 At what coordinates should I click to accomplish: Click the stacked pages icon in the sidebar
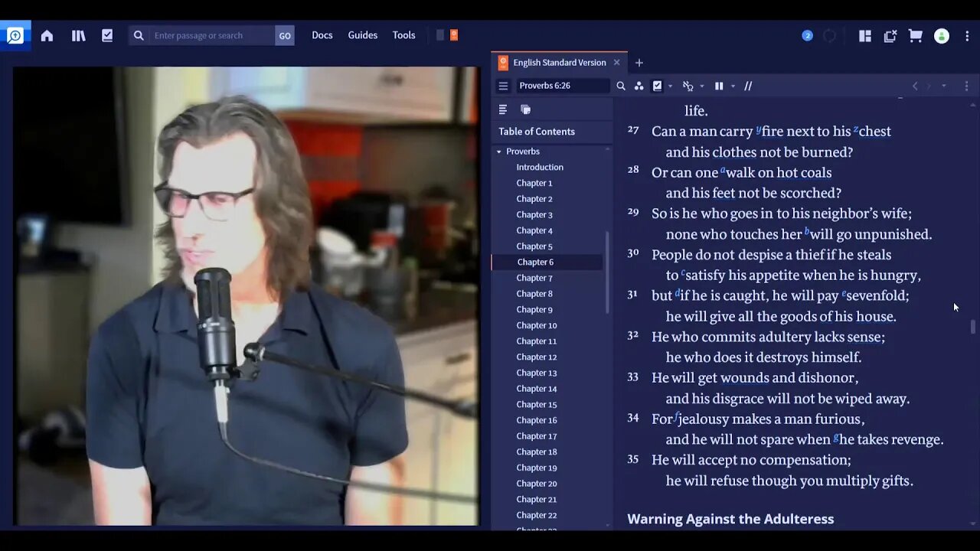pyautogui.click(x=525, y=109)
